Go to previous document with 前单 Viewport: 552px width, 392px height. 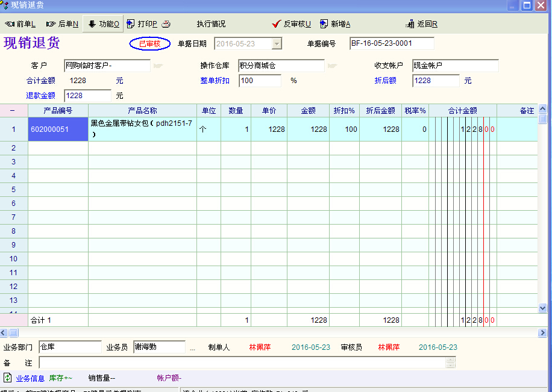pyautogui.click(x=20, y=24)
